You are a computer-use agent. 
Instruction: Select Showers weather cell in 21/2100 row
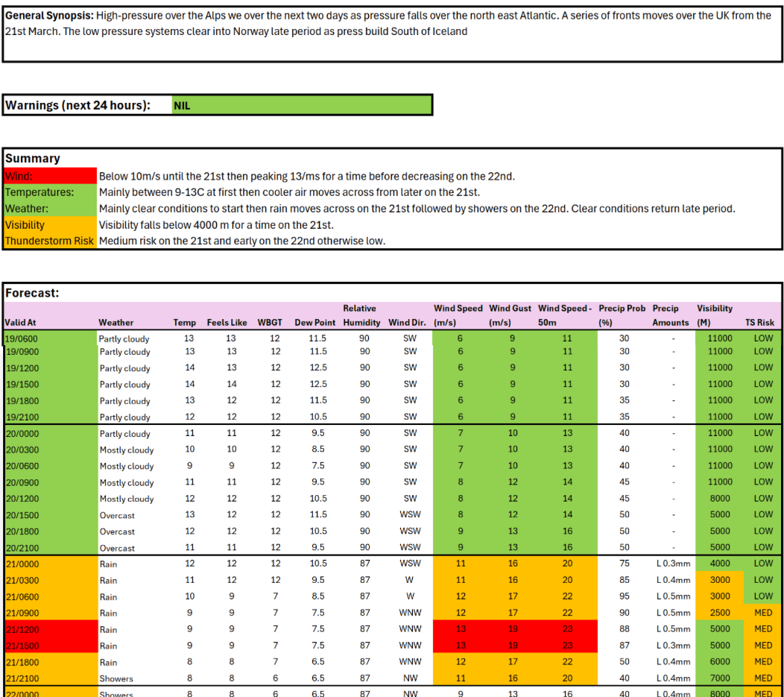(x=116, y=678)
